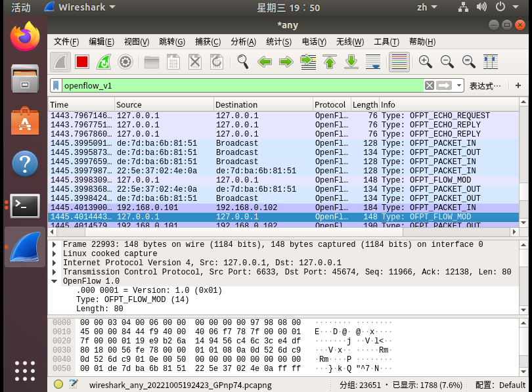This screenshot has height=392, width=532.
Task: Open the 活动 activities overview
Action: [x=21, y=7]
